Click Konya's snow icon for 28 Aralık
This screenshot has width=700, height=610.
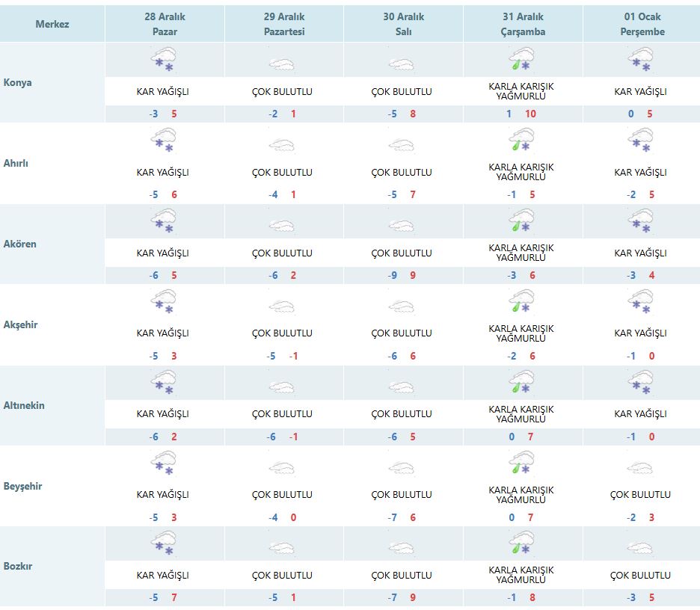(x=164, y=60)
